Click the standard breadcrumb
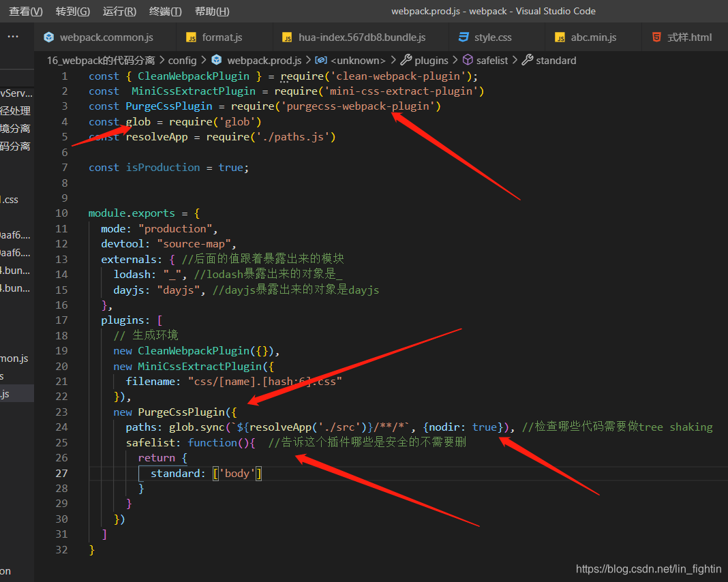This screenshot has height=582, width=728. click(x=556, y=61)
